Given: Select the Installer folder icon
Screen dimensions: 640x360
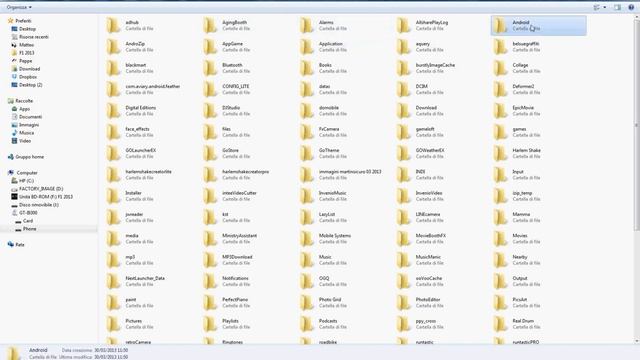Looking at the screenshot, I should [x=113, y=196].
